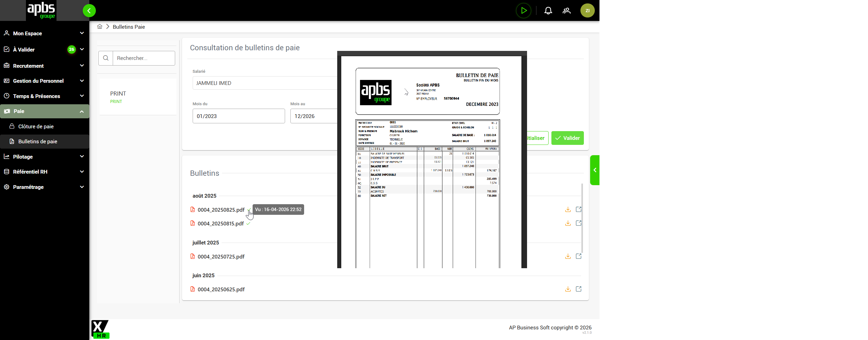Expand Temps & Présences menu
This screenshot has width=868, height=340.
[x=44, y=96]
